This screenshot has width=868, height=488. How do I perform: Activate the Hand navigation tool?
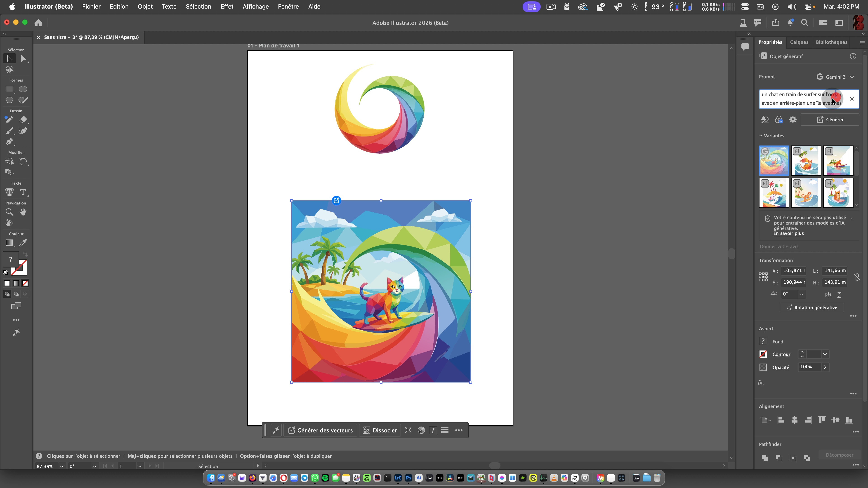point(23,212)
